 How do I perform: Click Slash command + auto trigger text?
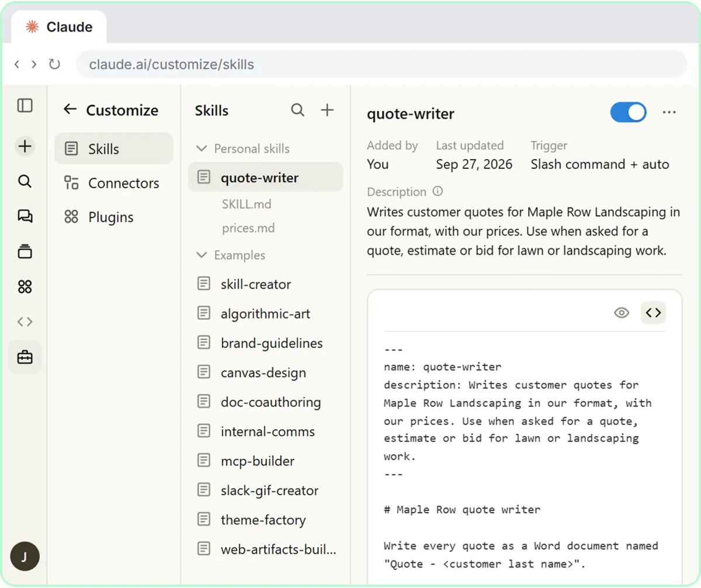pos(600,164)
